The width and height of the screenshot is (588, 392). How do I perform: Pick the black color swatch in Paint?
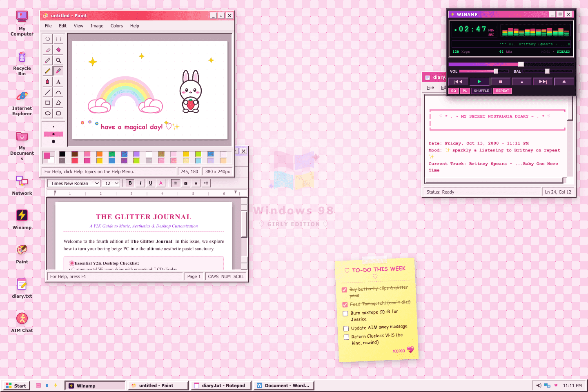(62, 154)
